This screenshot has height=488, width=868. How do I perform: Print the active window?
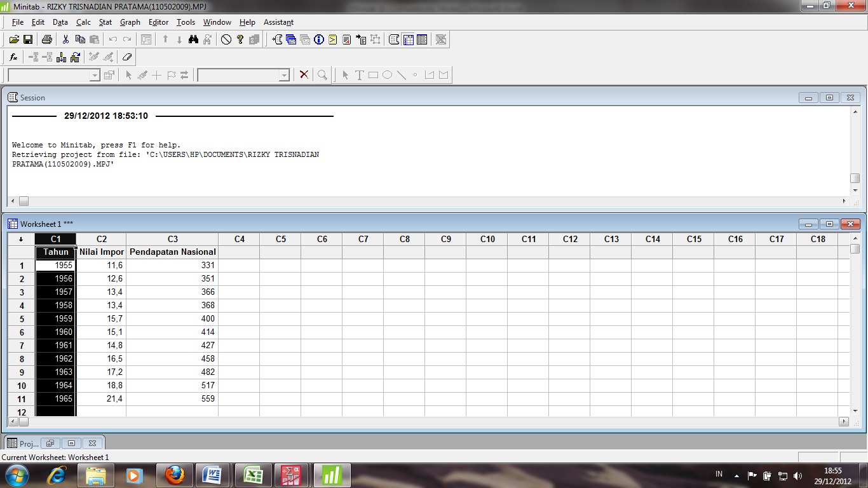[x=46, y=39]
